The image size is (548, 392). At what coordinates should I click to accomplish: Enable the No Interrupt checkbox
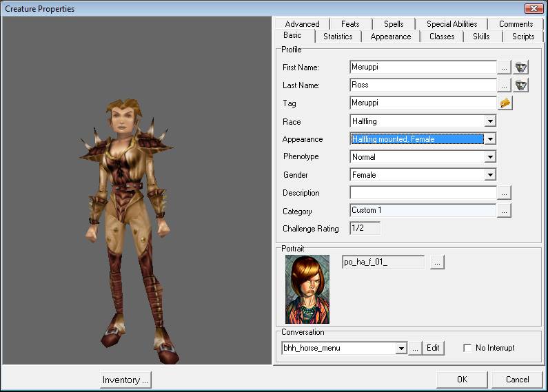[x=467, y=348]
